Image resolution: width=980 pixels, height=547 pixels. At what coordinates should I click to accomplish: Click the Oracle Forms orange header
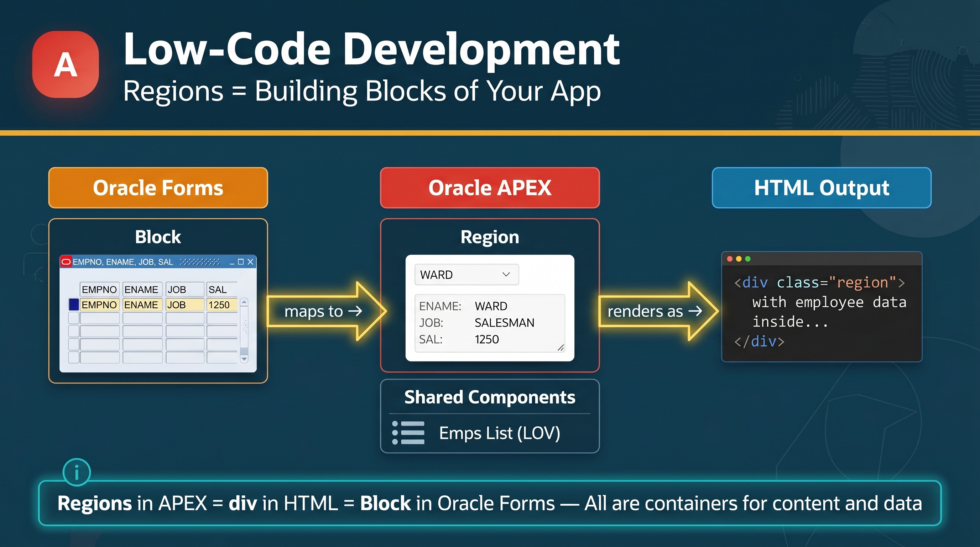[158, 188]
